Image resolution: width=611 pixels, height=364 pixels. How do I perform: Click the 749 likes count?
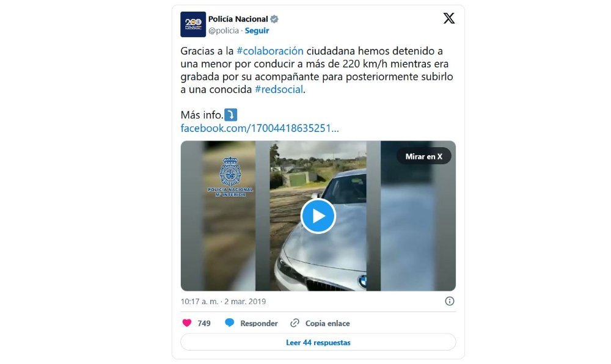coord(204,323)
